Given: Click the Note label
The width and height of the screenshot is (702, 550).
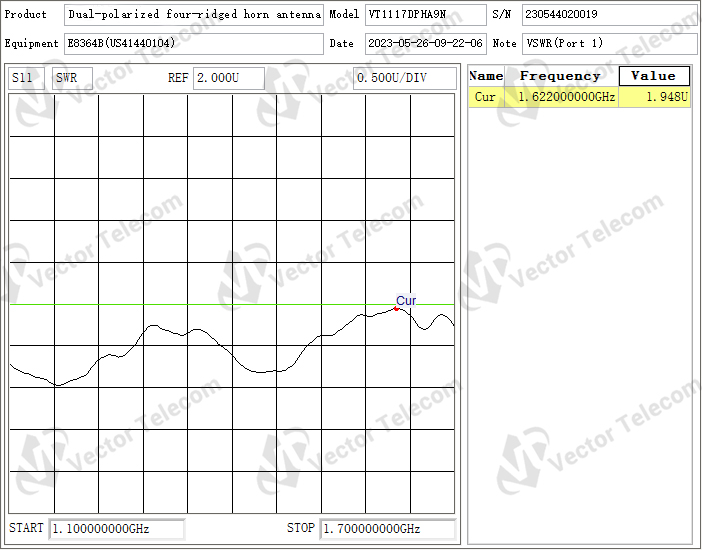Looking at the screenshot, I should tap(505, 44).
